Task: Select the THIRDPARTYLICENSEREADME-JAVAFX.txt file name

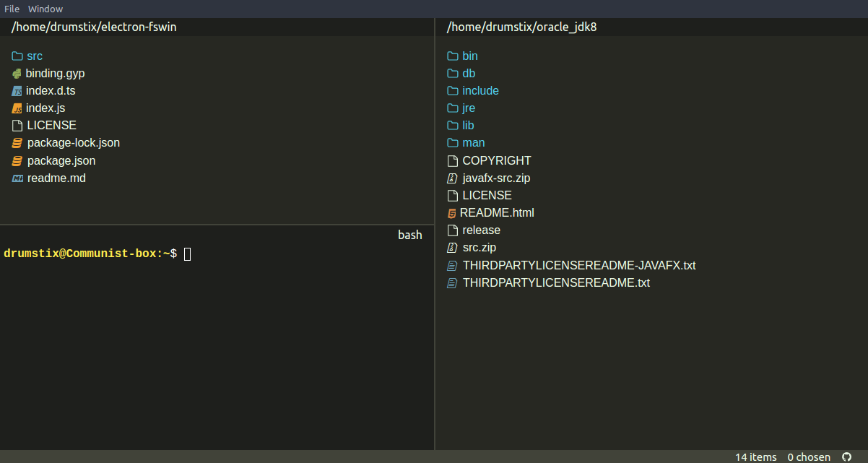Action: [x=579, y=265]
